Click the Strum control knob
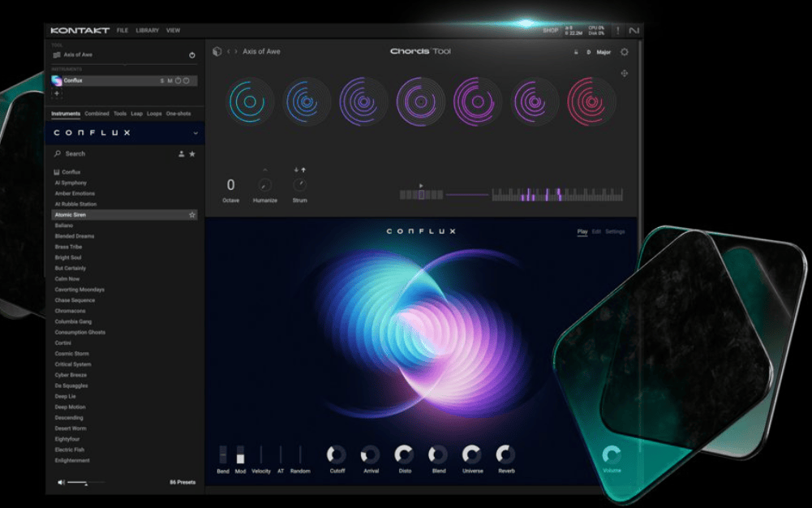The image size is (812, 508). tap(299, 185)
